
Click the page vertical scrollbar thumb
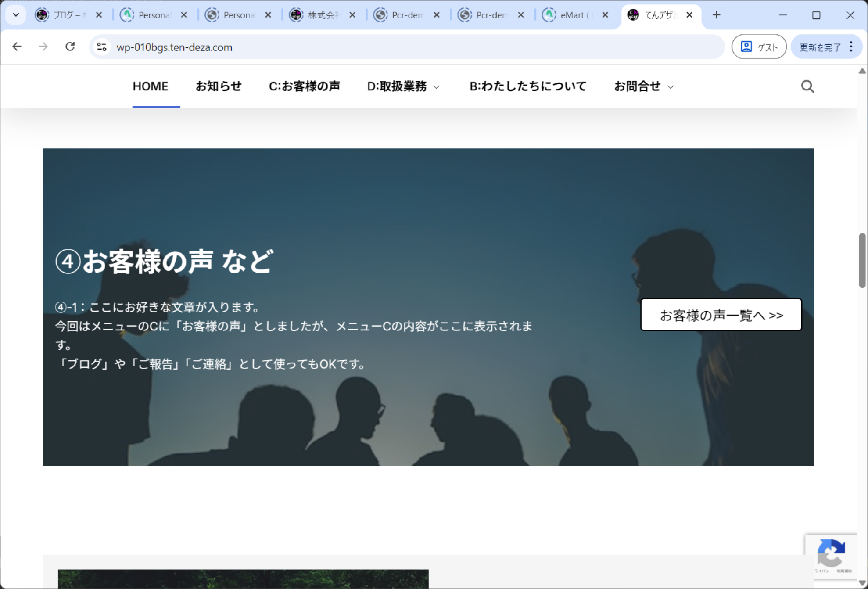(x=862, y=261)
